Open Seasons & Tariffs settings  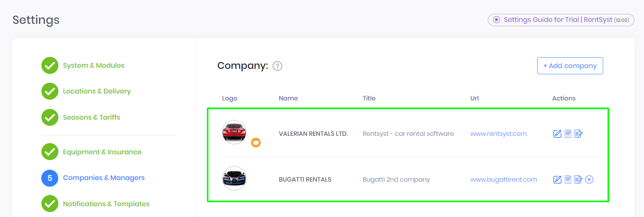[x=91, y=117]
